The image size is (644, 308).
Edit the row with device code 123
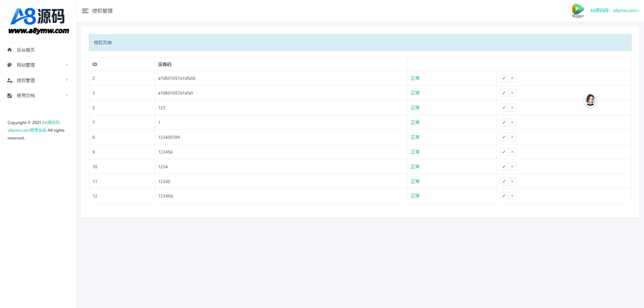coord(504,107)
